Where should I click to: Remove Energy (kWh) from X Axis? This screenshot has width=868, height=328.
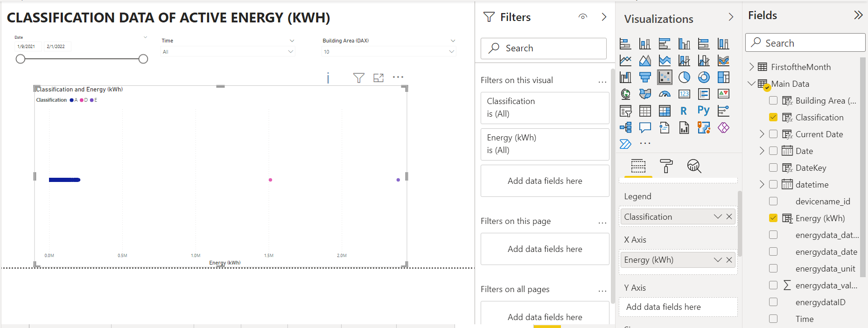[729, 260]
